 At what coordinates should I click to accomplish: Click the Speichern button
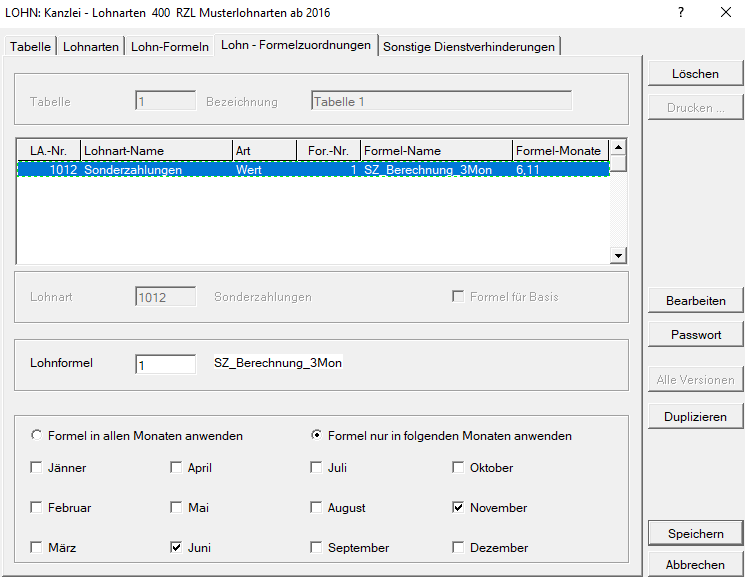696,534
